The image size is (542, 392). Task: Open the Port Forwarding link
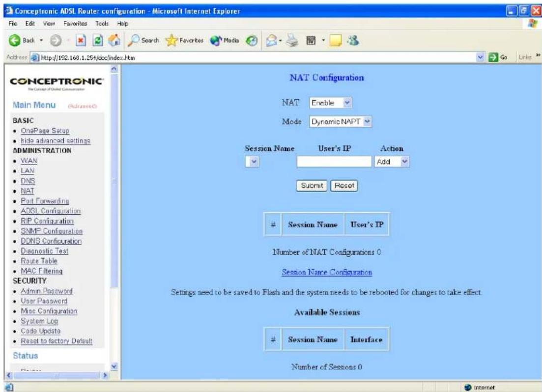(45, 201)
